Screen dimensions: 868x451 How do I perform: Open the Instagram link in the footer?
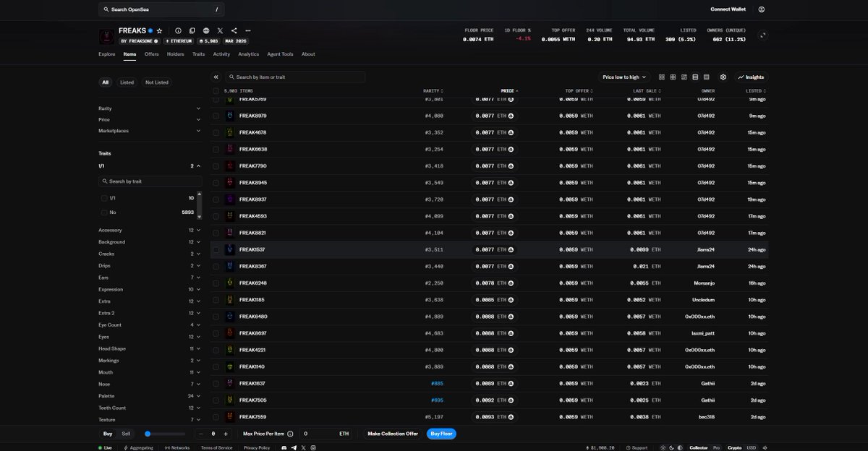[314, 448]
